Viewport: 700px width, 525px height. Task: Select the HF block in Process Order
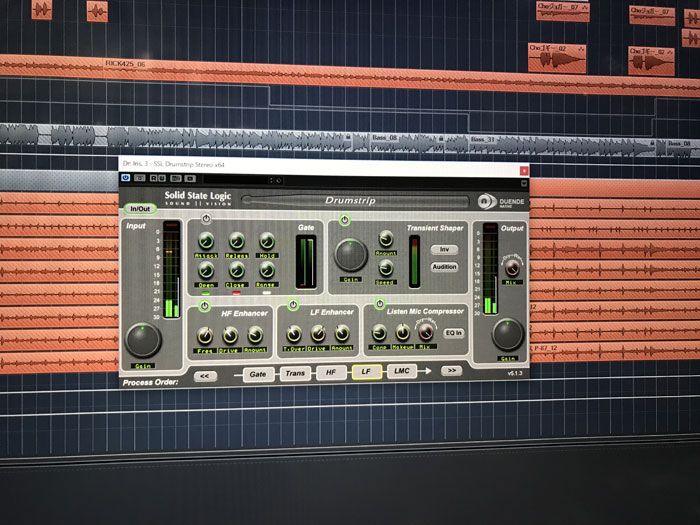330,372
